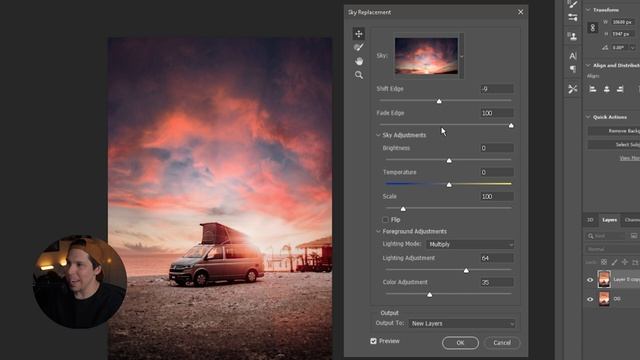Click the align left edges icon

pos(593,89)
